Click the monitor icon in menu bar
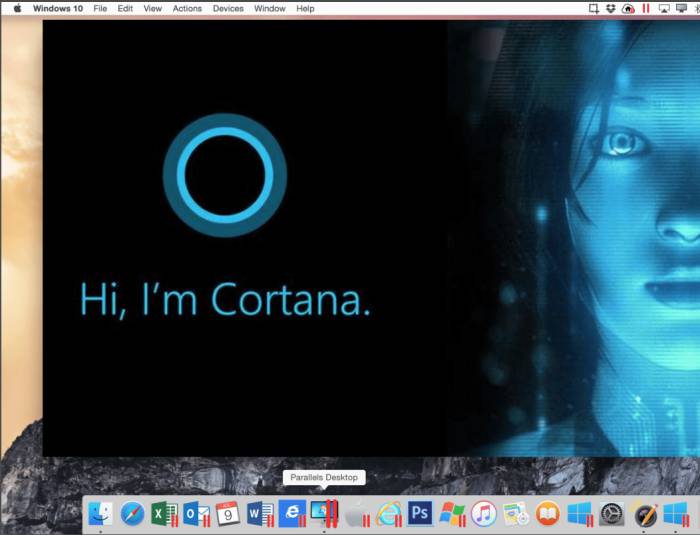The image size is (700, 535). tap(681, 8)
